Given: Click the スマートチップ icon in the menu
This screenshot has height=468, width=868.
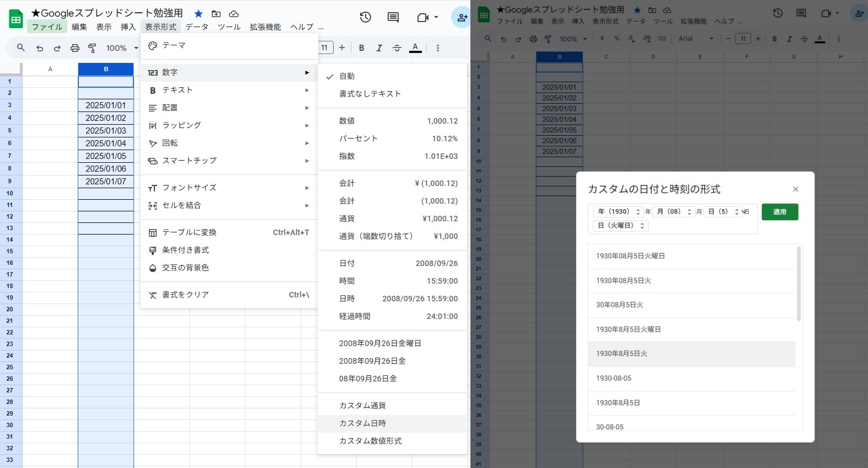Looking at the screenshot, I should tap(153, 161).
